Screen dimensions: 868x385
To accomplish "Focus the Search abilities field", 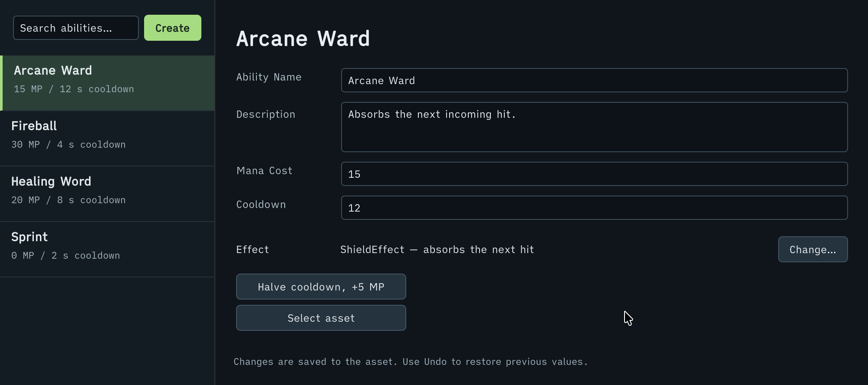I will (76, 28).
